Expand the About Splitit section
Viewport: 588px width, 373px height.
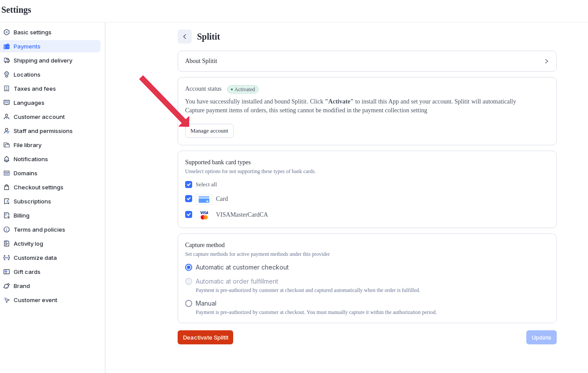(367, 61)
